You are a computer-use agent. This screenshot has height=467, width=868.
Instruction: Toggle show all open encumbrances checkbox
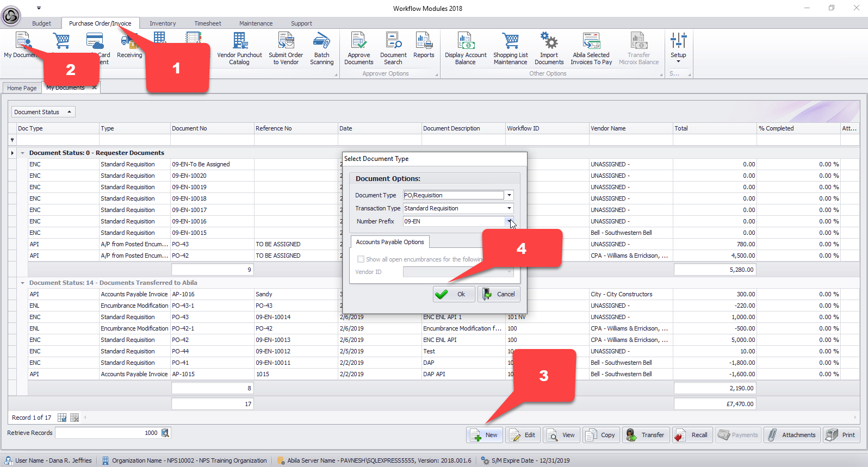coord(361,259)
